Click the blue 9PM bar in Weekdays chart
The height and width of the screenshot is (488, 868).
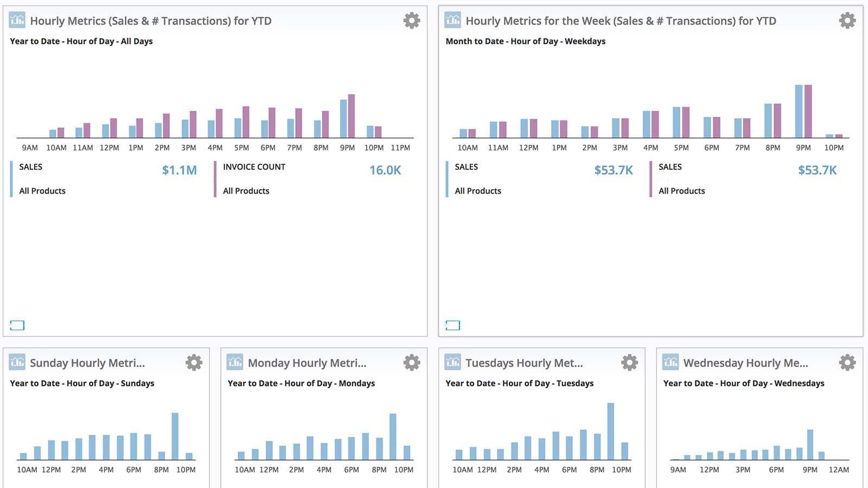coord(799,111)
